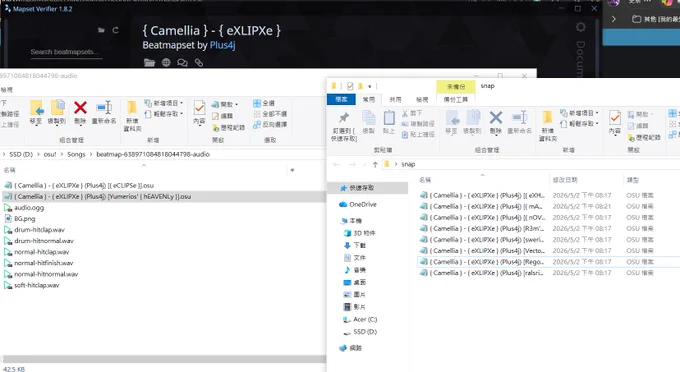
Task: Select SSD (D:) in snap navigation pane
Action: (x=360, y=332)
